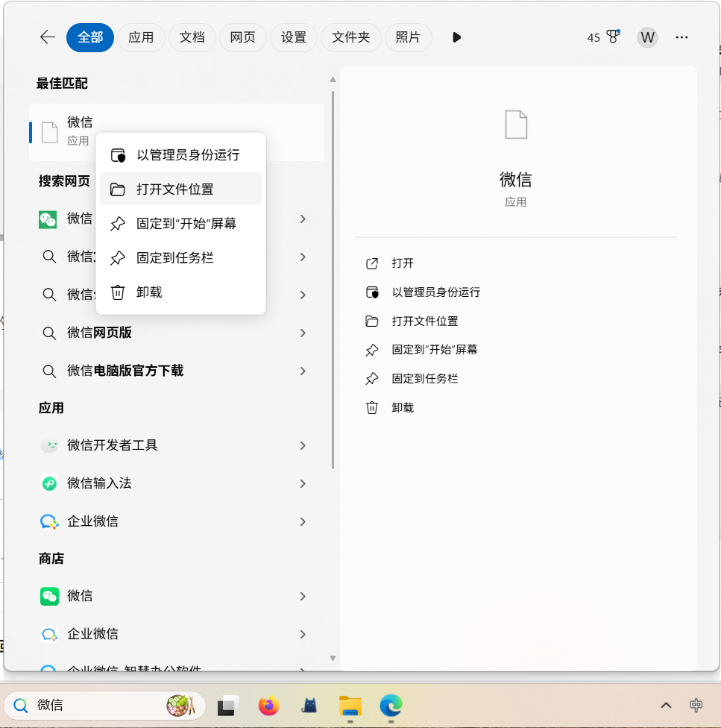
Task: Click the open-external icon beside 打开
Action: 371,263
